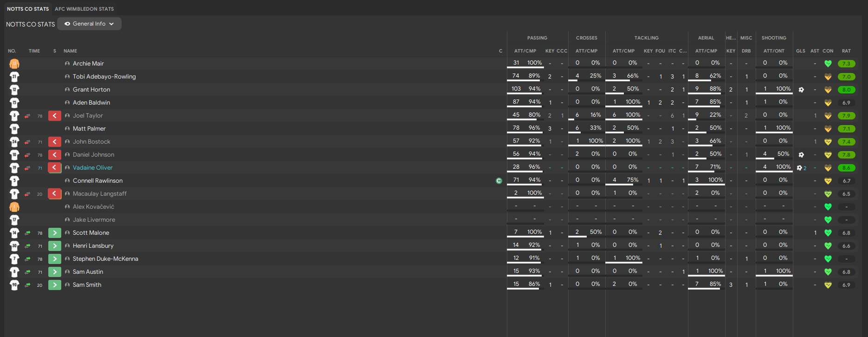The height and width of the screenshot is (337, 868).
Task: Click Alex Kovačević's orange goalkeeper shirt icon
Action: (x=14, y=207)
